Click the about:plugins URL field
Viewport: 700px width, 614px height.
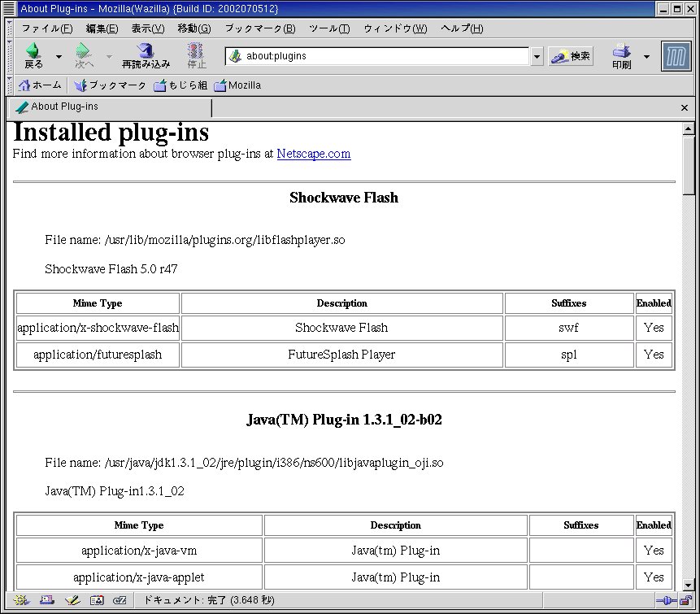tap(377, 56)
